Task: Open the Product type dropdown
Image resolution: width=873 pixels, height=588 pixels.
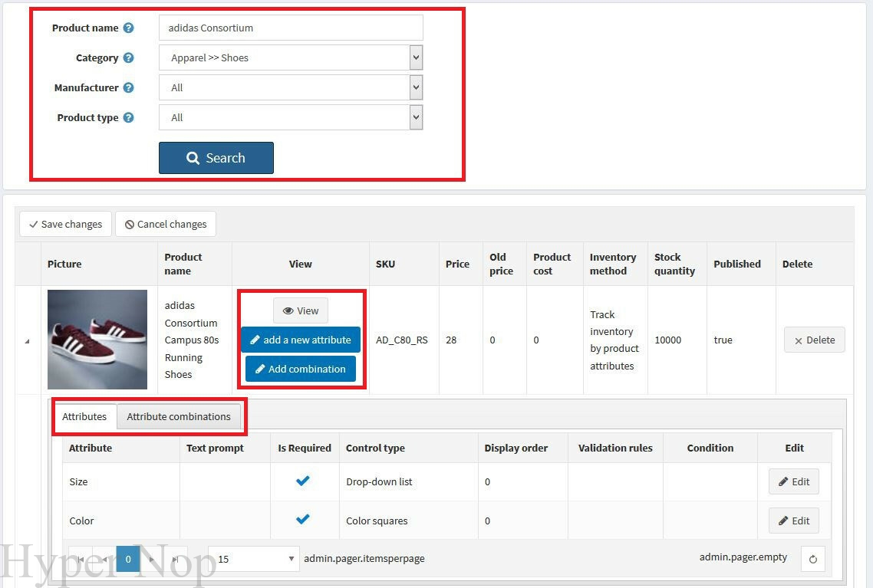Action: [x=291, y=117]
